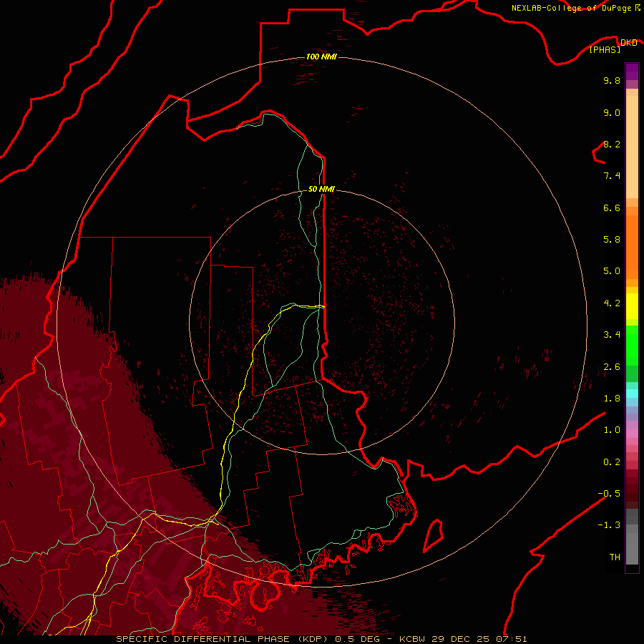Pick the bright green segment of color bar
This screenshot has height=644, width=644.
pos(632,345)
